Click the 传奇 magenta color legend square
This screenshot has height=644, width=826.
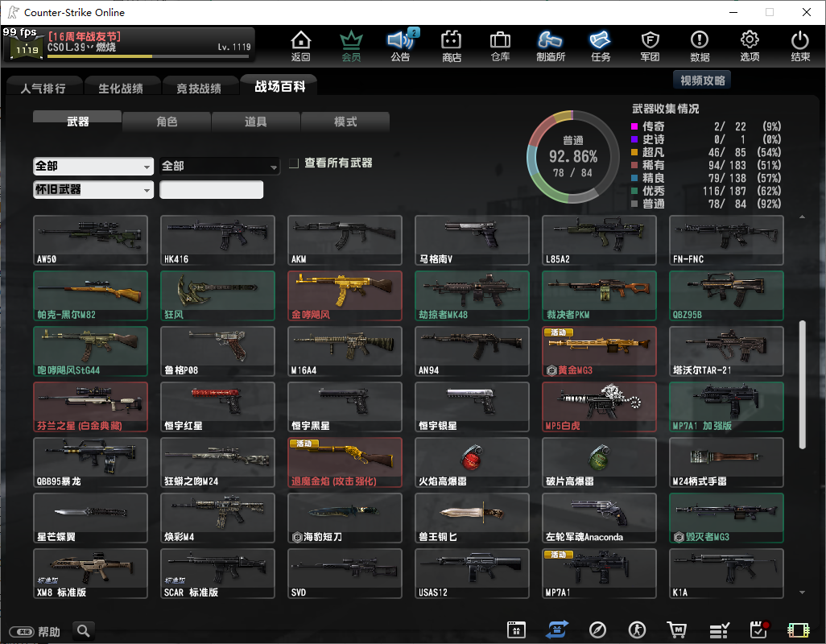pos(634,126)
